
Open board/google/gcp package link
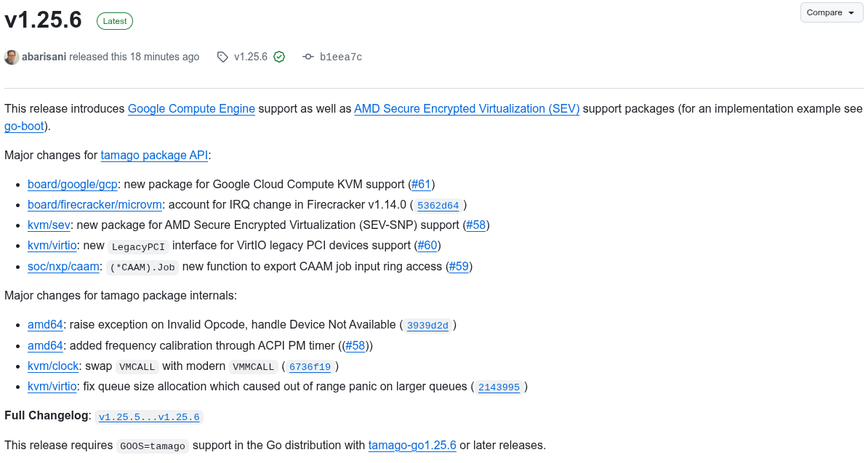tap(73, 184)
